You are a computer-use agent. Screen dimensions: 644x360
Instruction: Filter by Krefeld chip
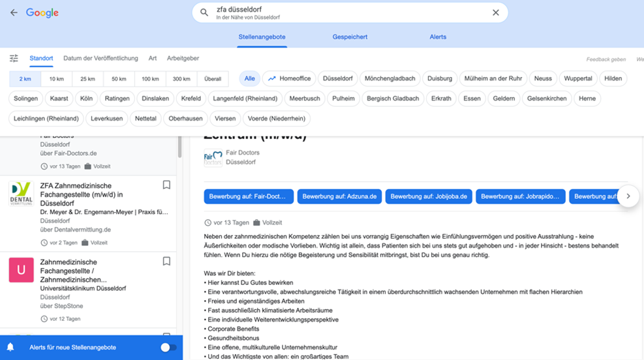191,98
